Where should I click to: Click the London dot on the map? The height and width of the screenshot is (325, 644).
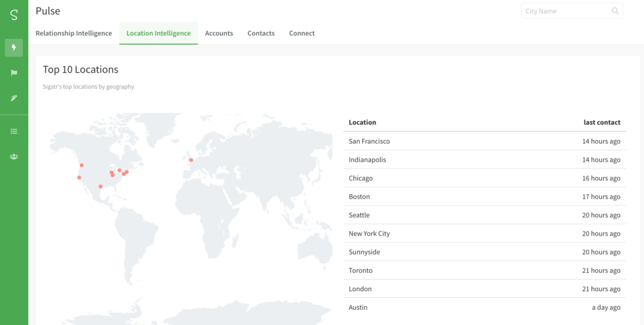[191, 160]
